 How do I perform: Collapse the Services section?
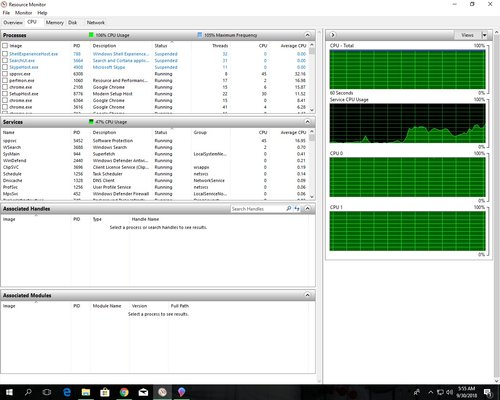(307, 122)
